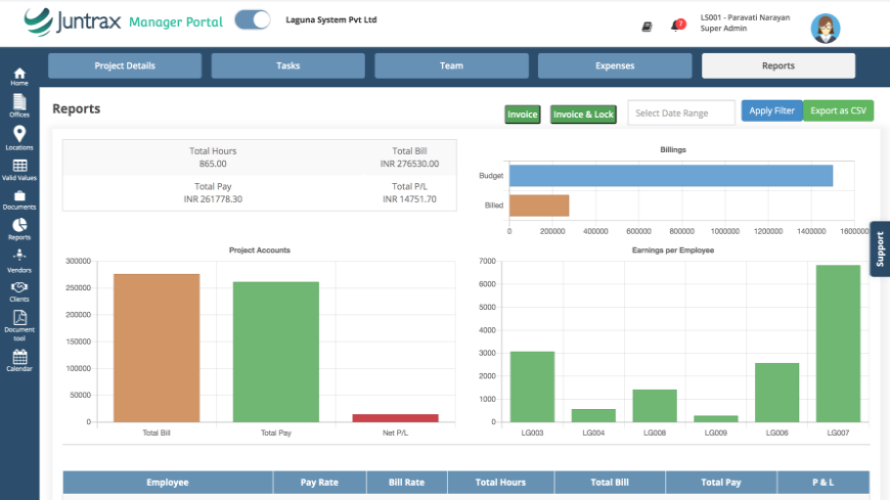Open the Home icon in sidebar
The width and height of the screenshot is (890, 500).
[x=19, y=76]
